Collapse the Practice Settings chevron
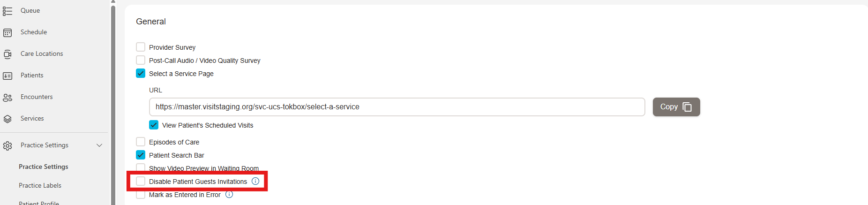 point(99,145)
